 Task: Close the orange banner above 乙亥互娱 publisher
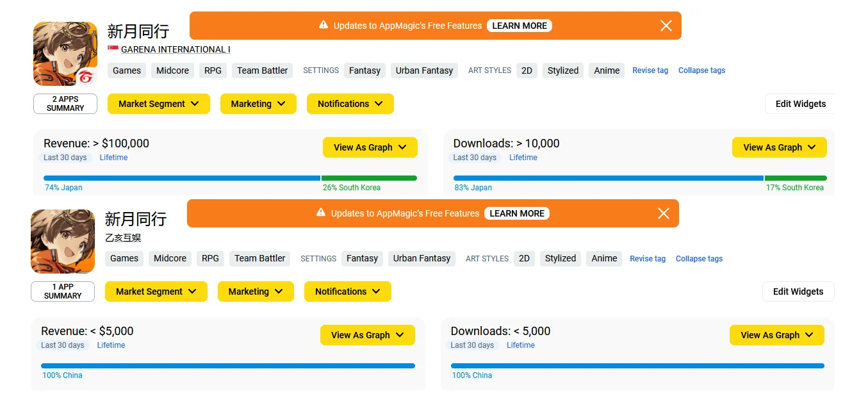(664, 213)
